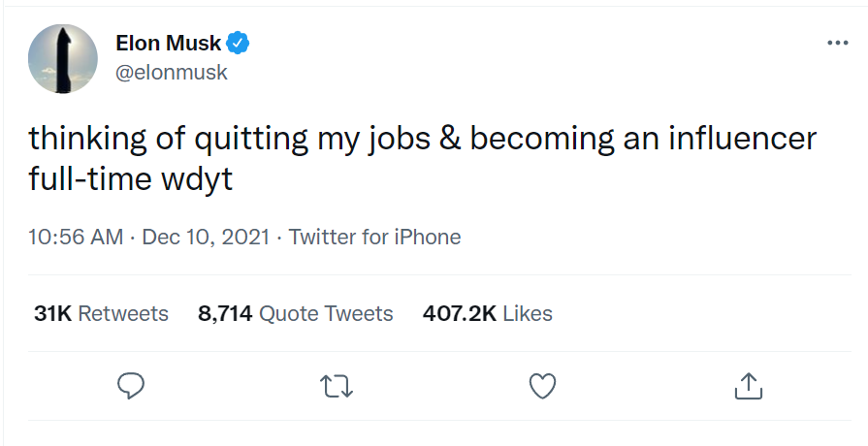Show the 8,714 Quote Tweets

(x=296, y=313)
